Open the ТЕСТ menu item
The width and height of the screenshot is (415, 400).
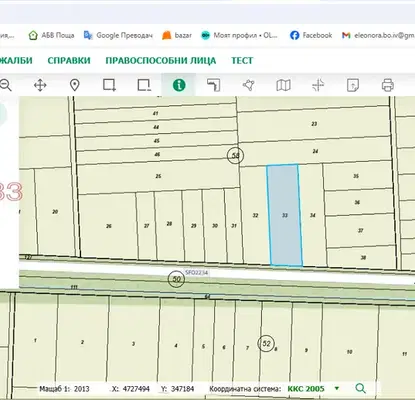pyautogui.click(x=242, y=61)
